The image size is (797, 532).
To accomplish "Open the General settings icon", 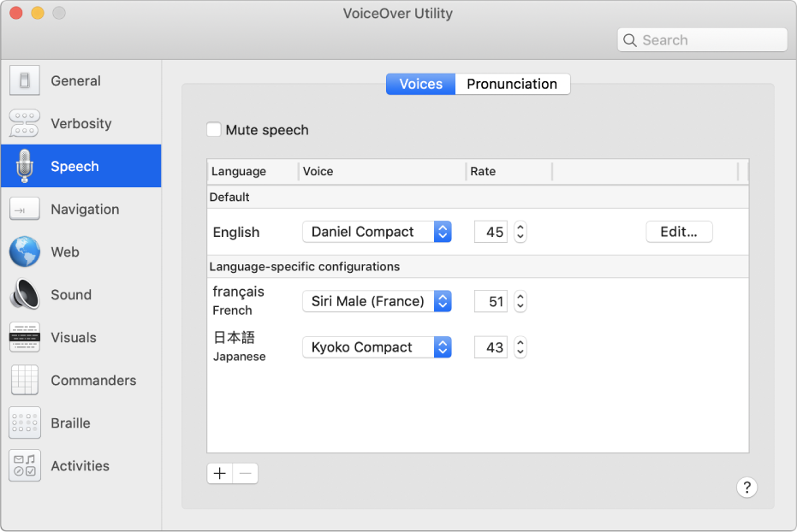I will pos(24,81).
